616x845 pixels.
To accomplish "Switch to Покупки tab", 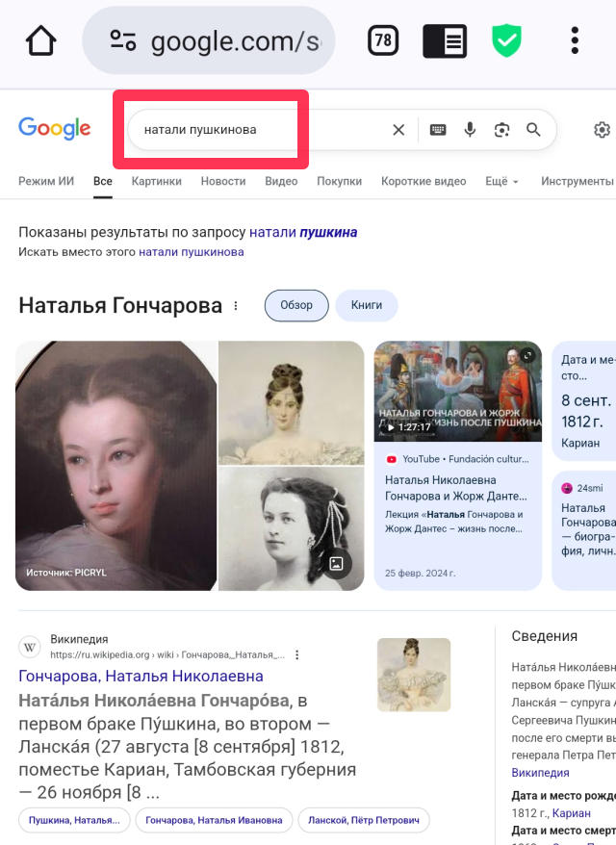I will pos(340,181).
